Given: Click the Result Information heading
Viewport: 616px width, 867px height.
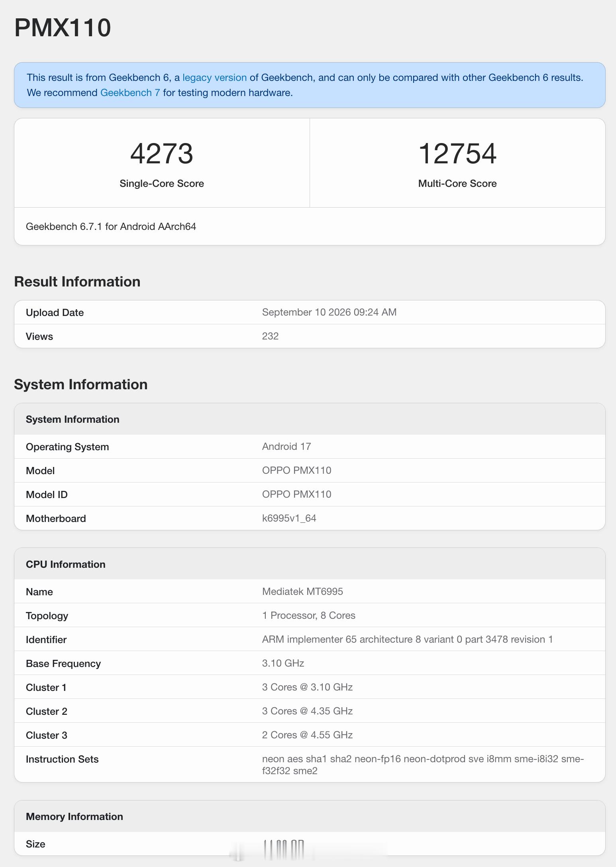Looking at the screenshot, I should (77, 282).
